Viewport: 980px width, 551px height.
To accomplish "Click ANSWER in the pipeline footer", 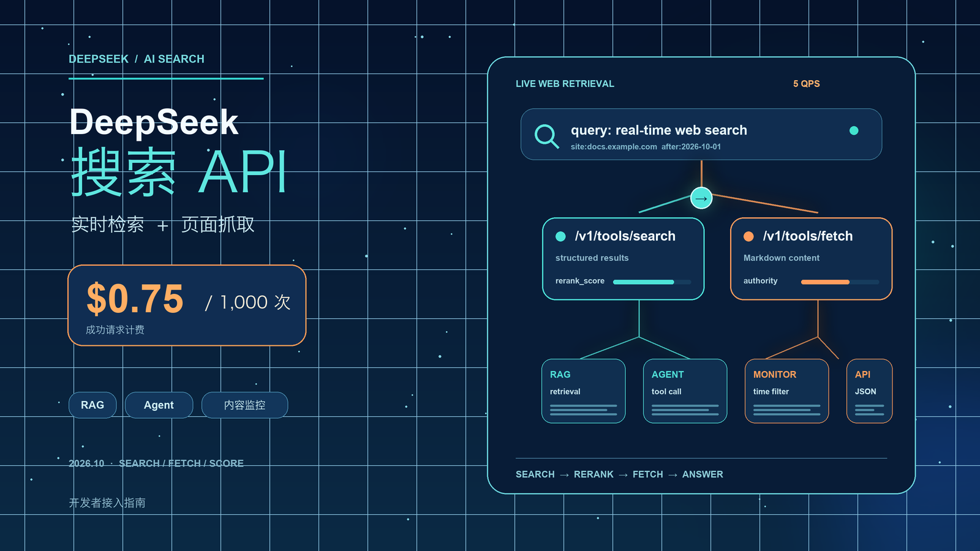I will (703, 474).
